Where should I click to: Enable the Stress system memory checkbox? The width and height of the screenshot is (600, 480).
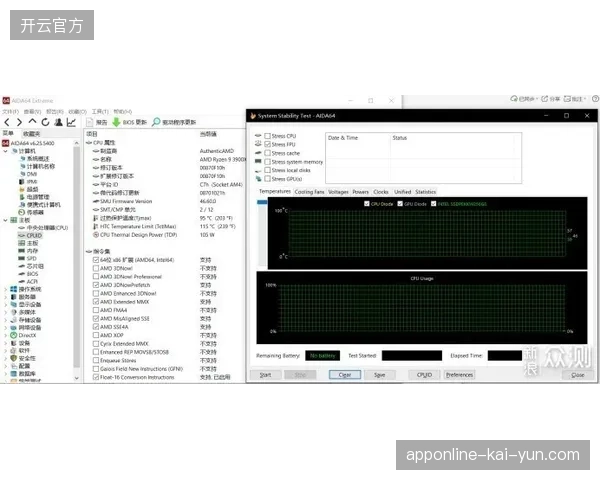tap(267, 162)
